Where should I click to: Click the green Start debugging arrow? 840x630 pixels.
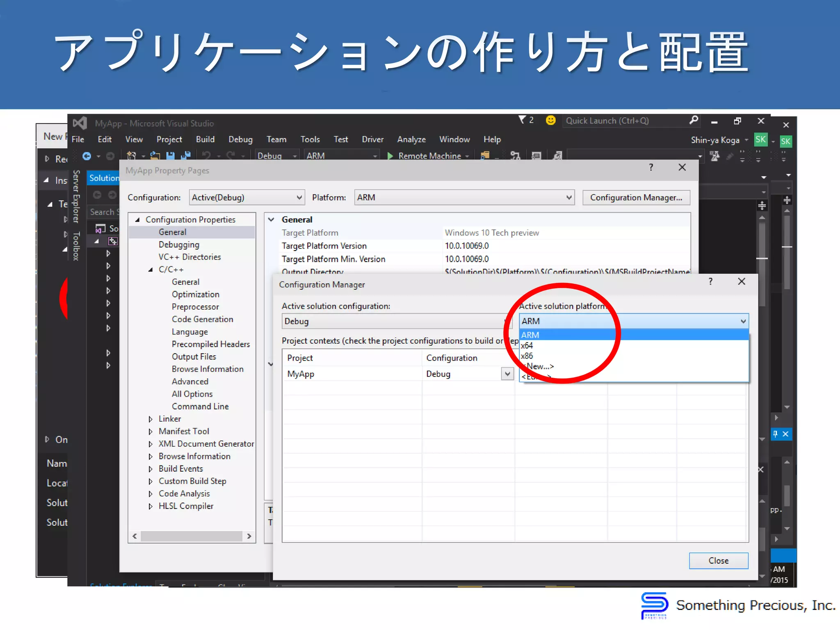[x=390, y=156]
